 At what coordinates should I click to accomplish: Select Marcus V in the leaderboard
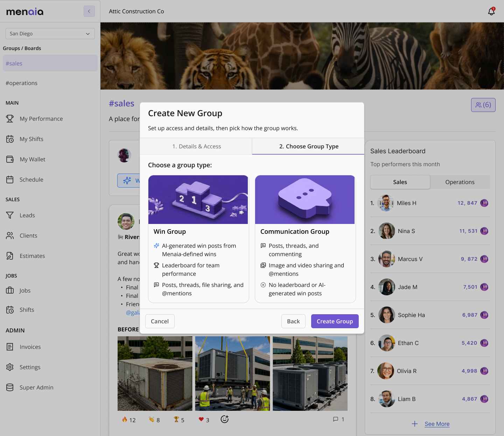coord(430,259)
